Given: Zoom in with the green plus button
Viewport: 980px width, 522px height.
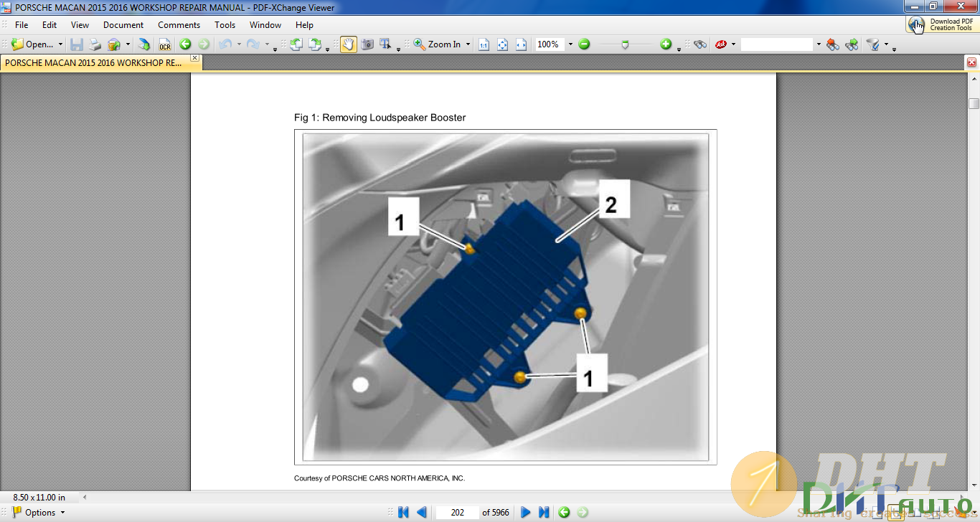Looking at the screenshot, I should pos(666,44).
